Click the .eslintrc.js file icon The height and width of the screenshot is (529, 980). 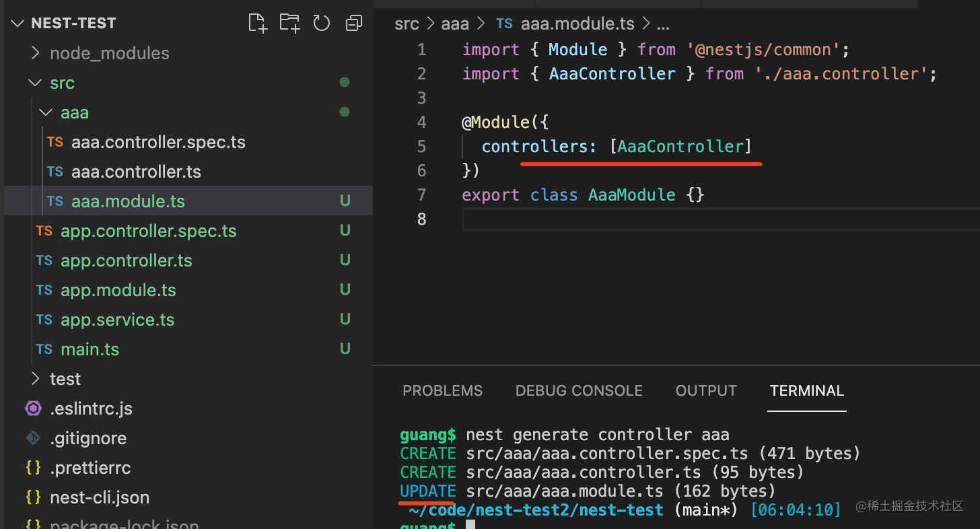[33, 409]
